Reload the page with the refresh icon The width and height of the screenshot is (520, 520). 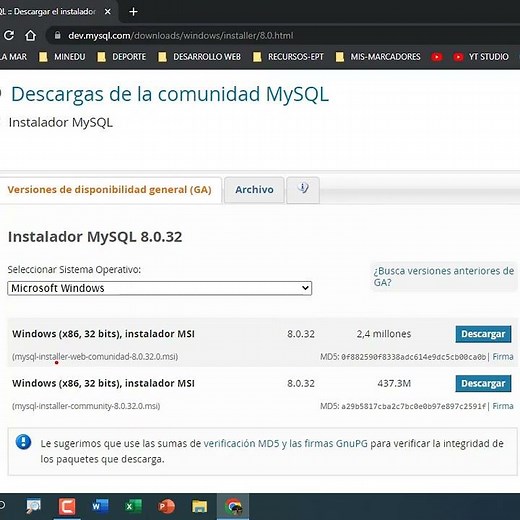9,35
